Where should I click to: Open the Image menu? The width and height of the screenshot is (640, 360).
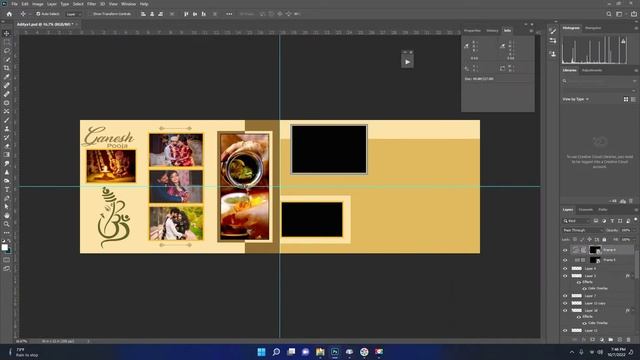38,4
